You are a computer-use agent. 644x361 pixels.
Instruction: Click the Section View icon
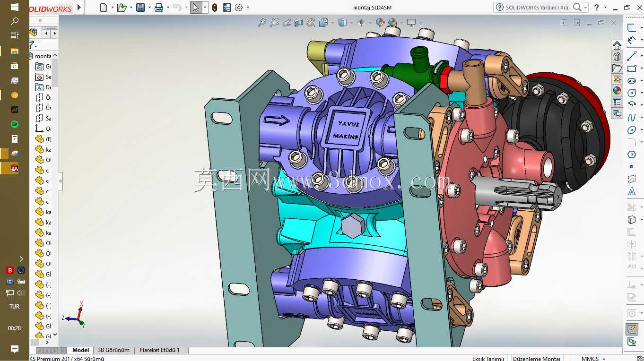click(299, 23)
